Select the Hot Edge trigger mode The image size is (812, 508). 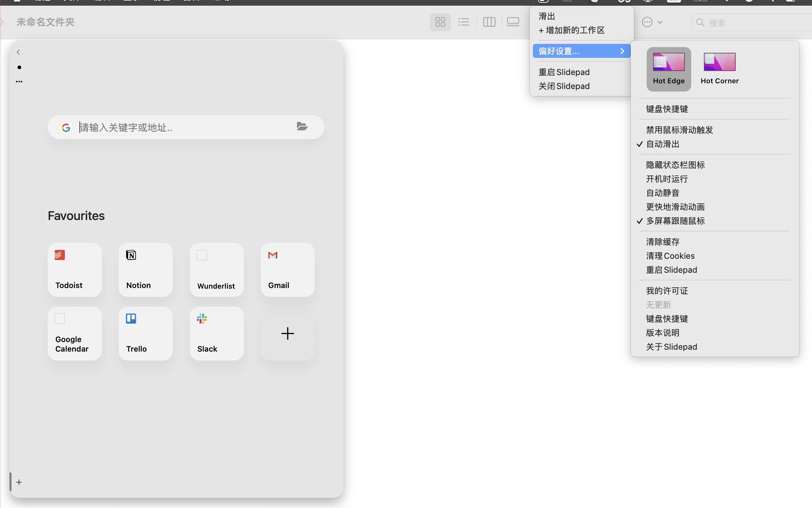[x=669, y=69]
